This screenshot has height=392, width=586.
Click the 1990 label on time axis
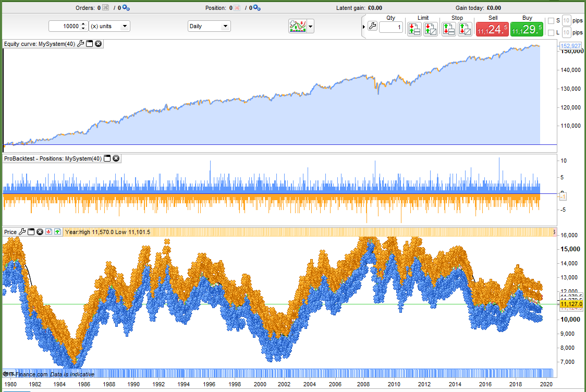coord(133,384)
